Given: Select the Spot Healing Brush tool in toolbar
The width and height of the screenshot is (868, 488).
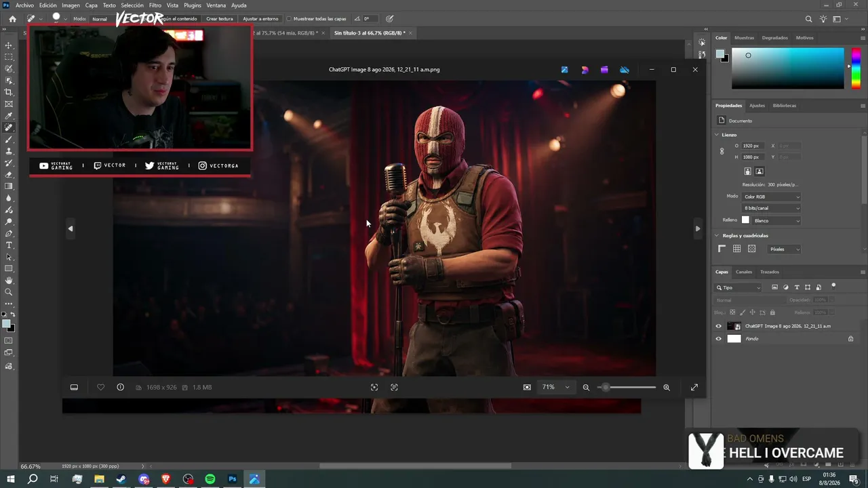Looking at the screenshot, I should [x=9, y=127].
